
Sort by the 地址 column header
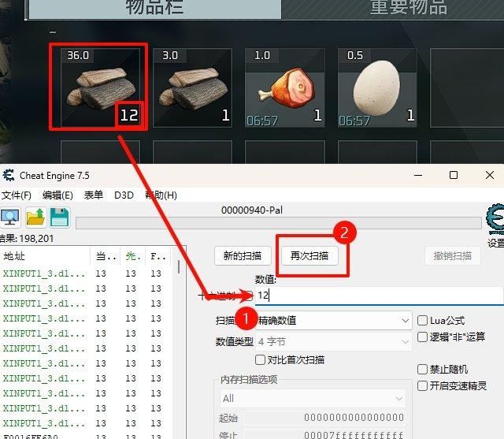pyautogui.click(x=45, y=256)
